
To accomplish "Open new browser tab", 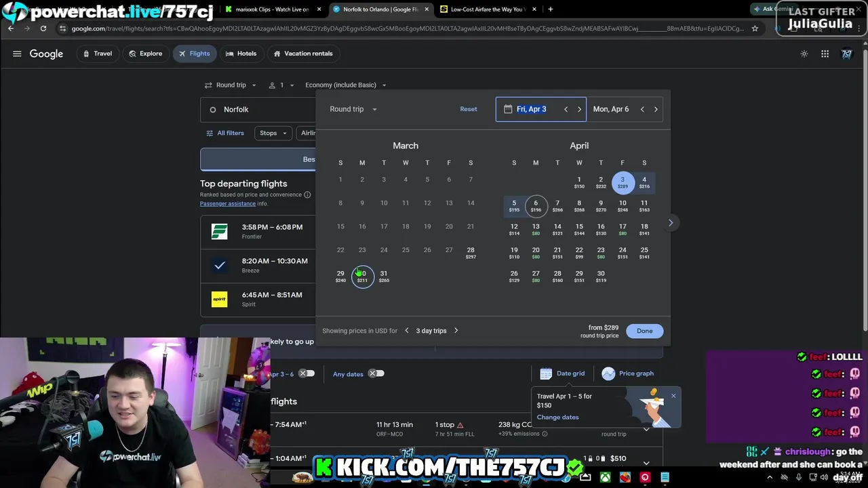I will coord(550,9).
